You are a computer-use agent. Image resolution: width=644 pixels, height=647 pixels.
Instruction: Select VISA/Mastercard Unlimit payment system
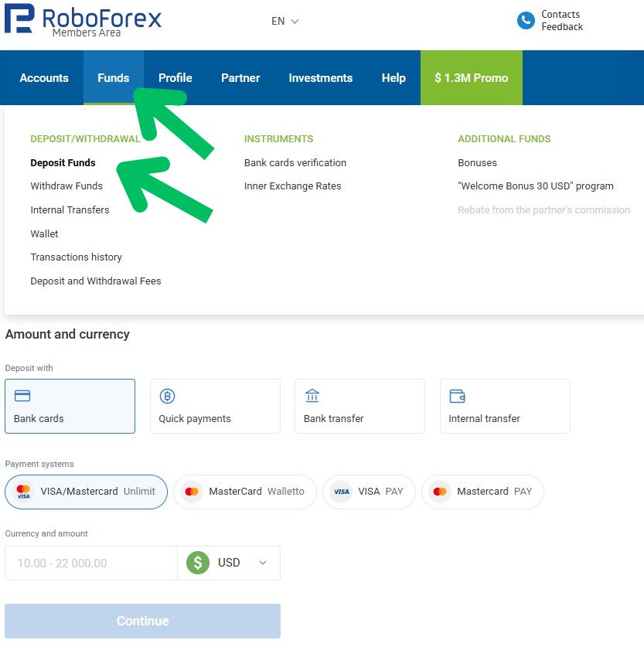(86, 492)
